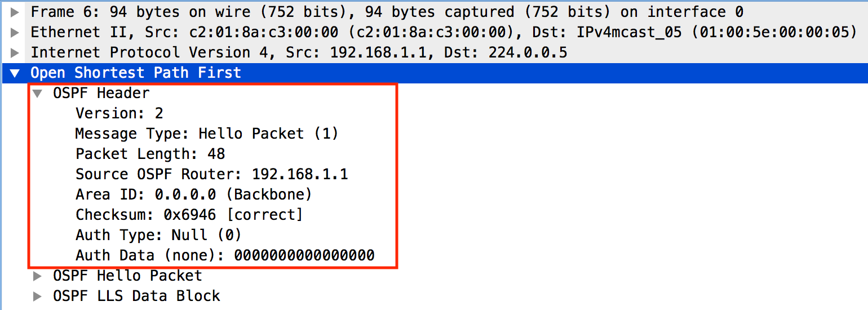Collapse the OSPF Header triangle

pos(38,94)
